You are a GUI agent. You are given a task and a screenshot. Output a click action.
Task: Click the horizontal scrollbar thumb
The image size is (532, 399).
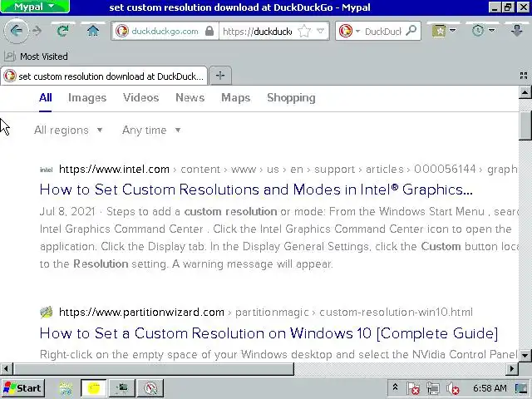coord(153,368)
